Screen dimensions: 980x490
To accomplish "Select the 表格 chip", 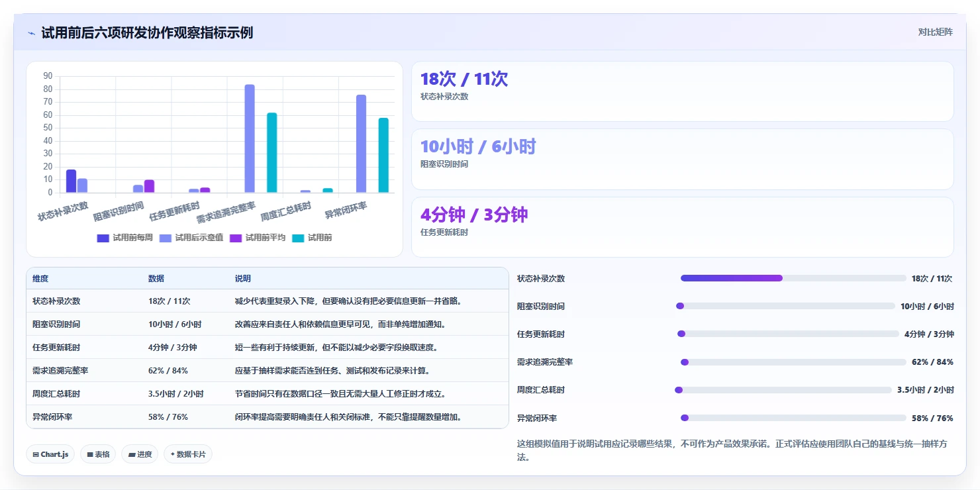I will [98, 454].
